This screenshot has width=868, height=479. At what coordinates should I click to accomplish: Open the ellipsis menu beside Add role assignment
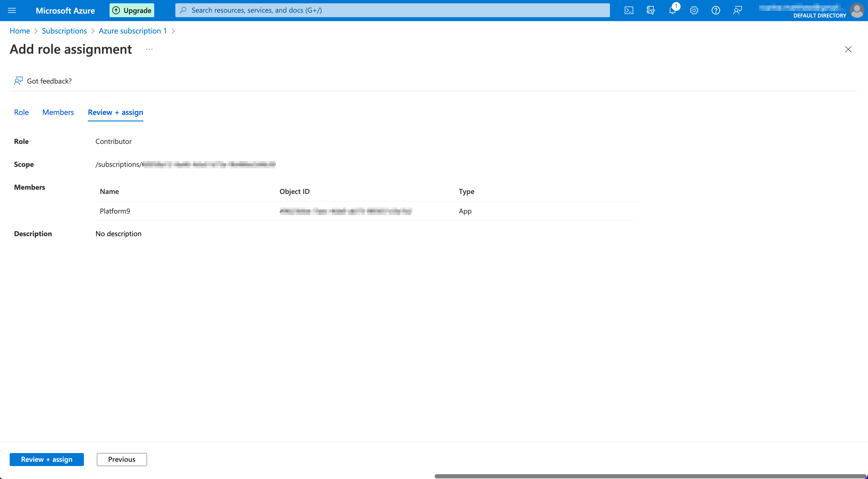[149, 49]
